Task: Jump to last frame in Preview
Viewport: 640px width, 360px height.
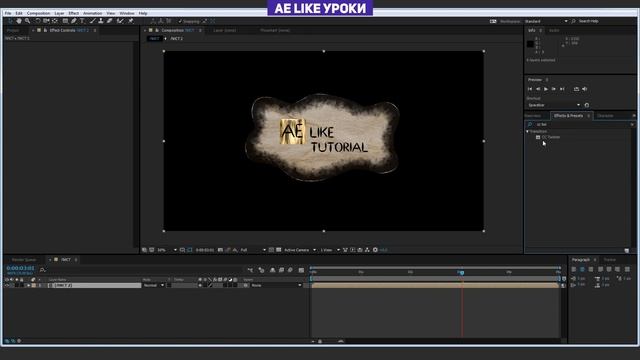Action: coord(562,89)
